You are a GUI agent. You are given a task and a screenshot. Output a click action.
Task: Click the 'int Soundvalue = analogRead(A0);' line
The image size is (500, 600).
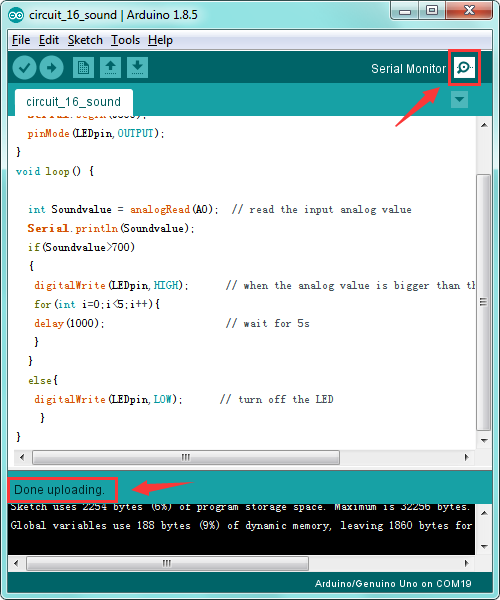click(123, 209)
